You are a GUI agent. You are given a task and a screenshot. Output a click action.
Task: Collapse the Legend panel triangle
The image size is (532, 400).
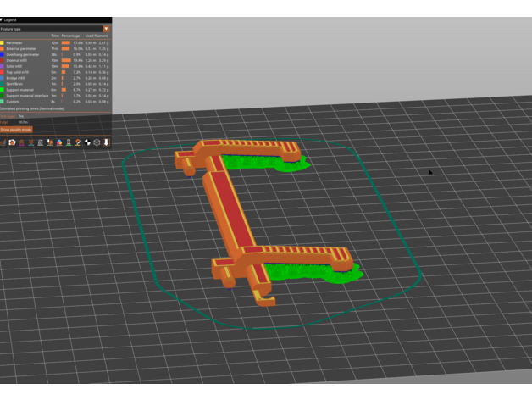pos(3,20)
